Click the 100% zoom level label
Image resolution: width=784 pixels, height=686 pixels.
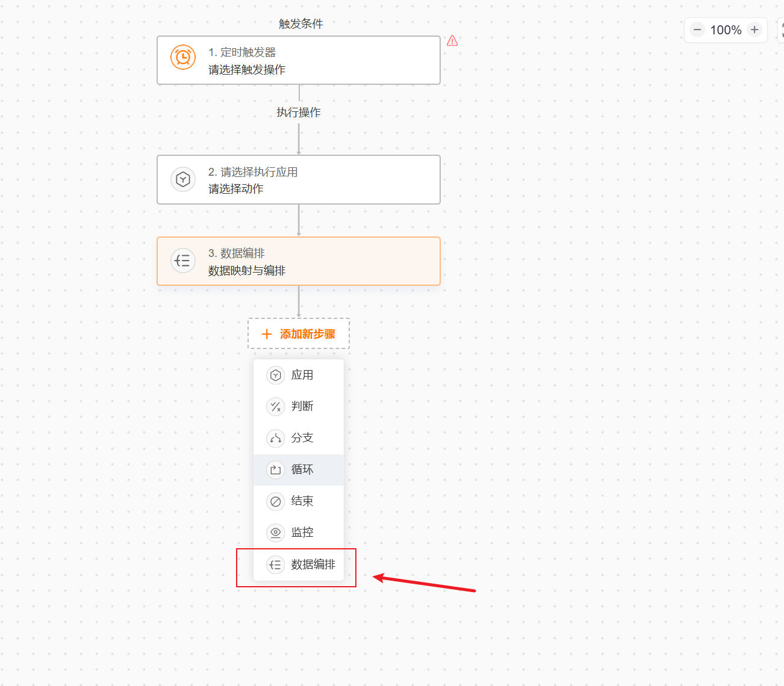pyautogui.click(x=726, y=30)
